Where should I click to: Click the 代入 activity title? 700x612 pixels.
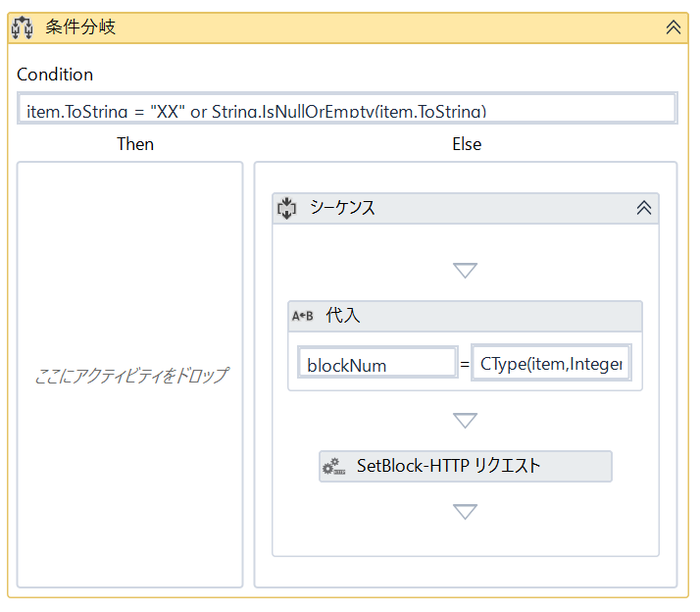coord(343,316)
